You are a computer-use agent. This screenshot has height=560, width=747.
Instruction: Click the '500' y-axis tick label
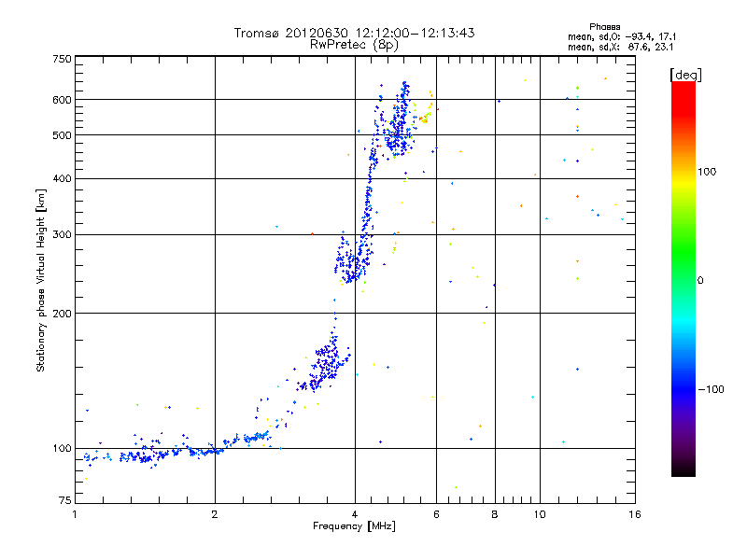coord(62,135)
